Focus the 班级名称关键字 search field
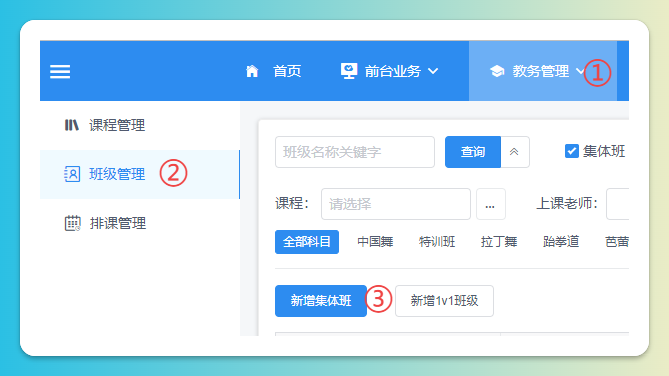The width and height of the screenshot is (669, 376). pyautogui.click(x=355, y=152)
